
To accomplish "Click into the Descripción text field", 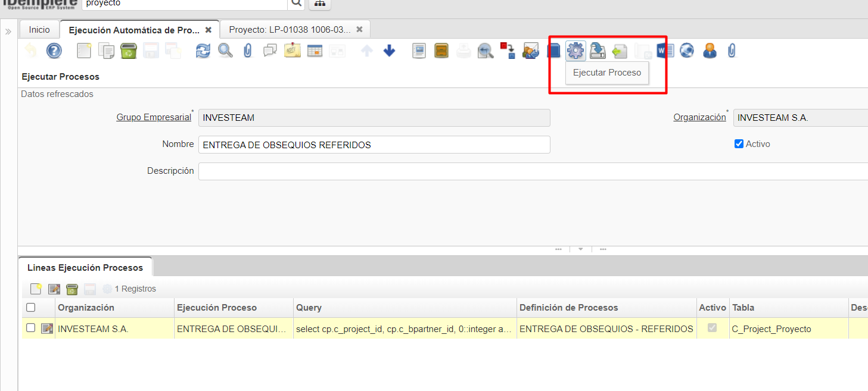I will [x=530, y=171].
